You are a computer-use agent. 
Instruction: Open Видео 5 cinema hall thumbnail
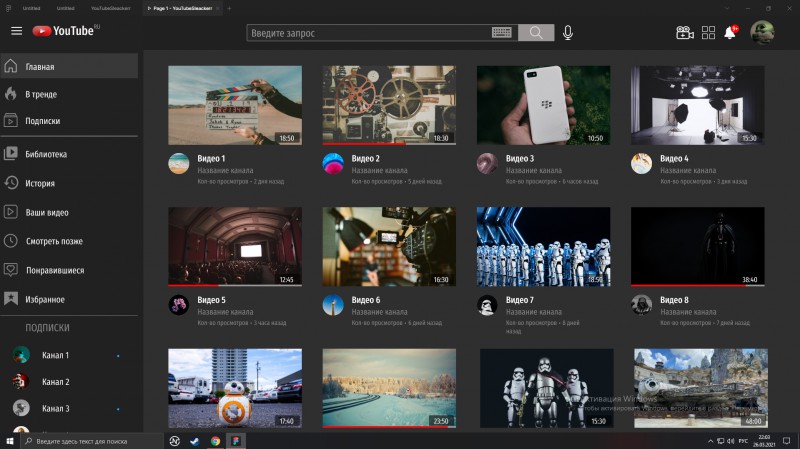[x=235, y=246]
